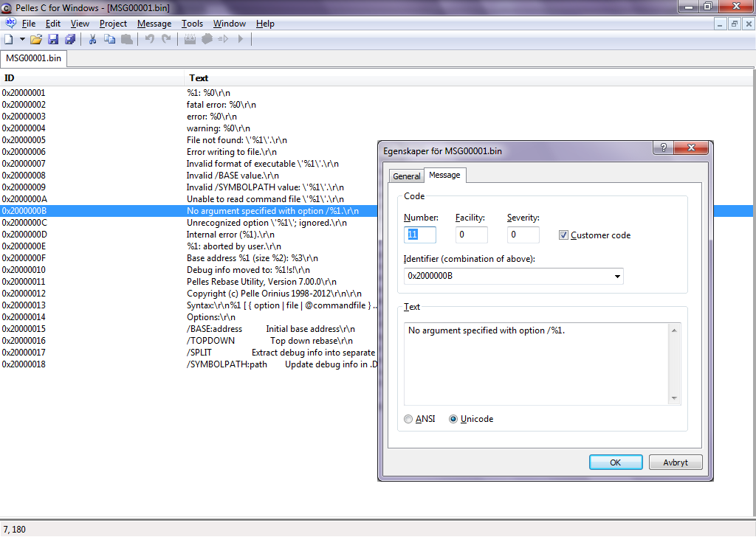Expand the Identifier combo box dropdown
The height and width of the screenshot is (537, 756).
coord(617,276)
